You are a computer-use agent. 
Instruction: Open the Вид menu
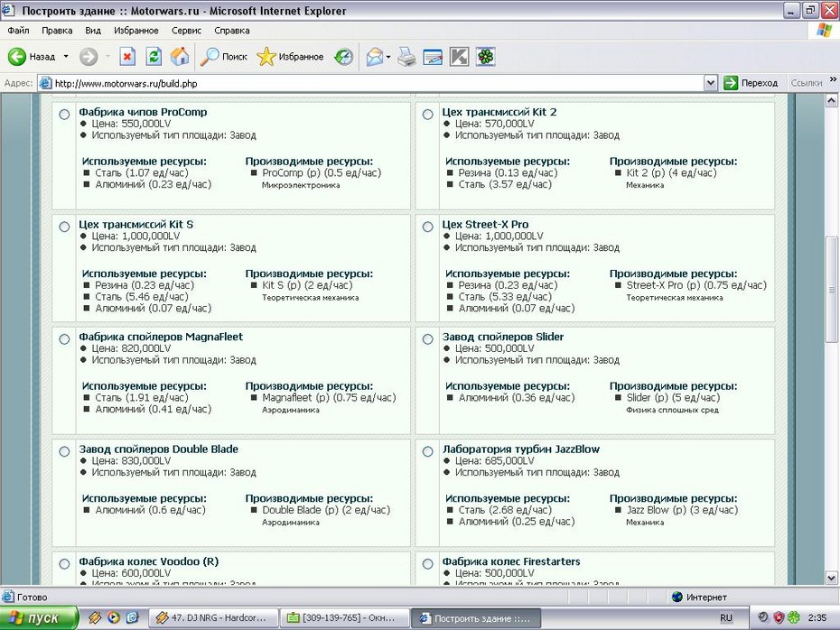[x=93, y=31]
